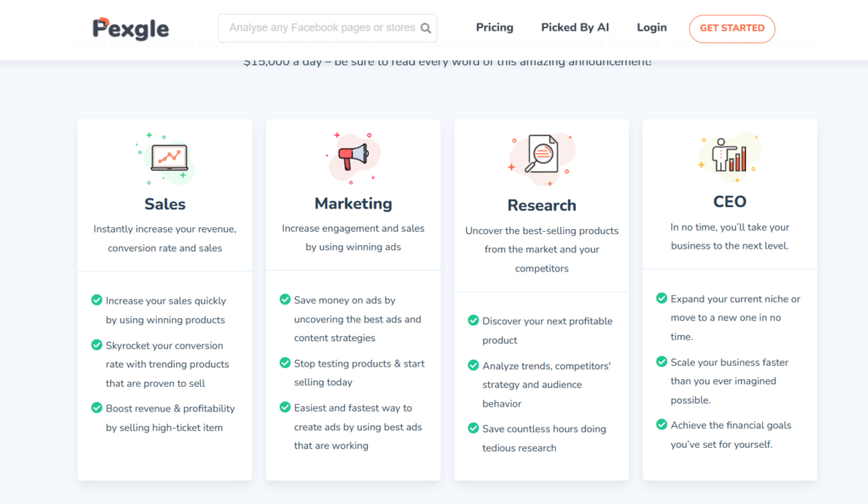868x504 pixels.
Task: Click the Research document magnifier icon
Action: click(541, 155)
